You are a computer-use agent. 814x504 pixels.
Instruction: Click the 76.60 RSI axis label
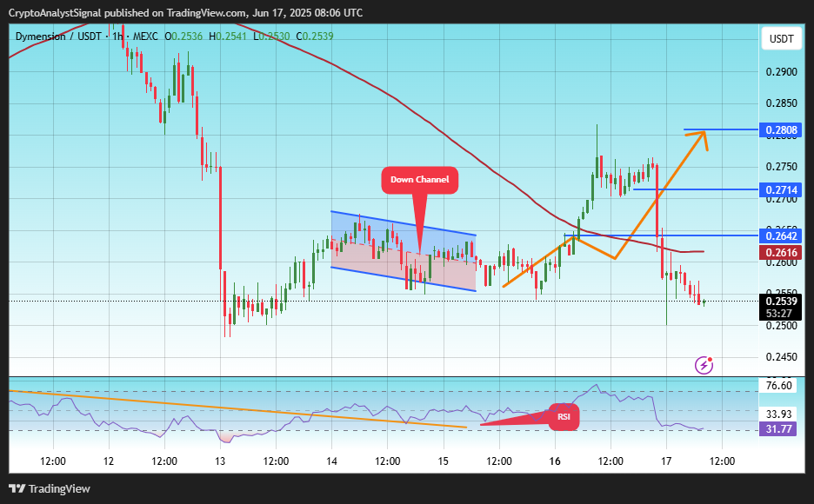[778, 386]
